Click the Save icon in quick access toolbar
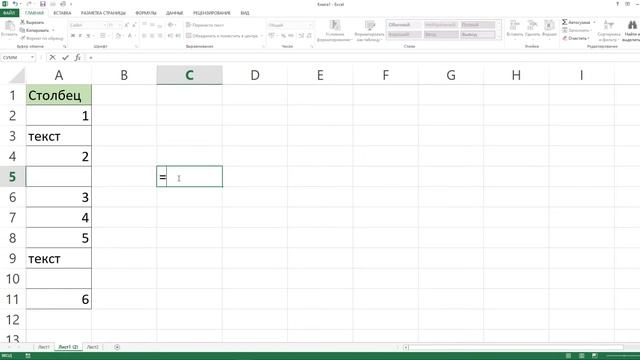The height and width of the screenshot is (360, 640). [x=42, y=4]
